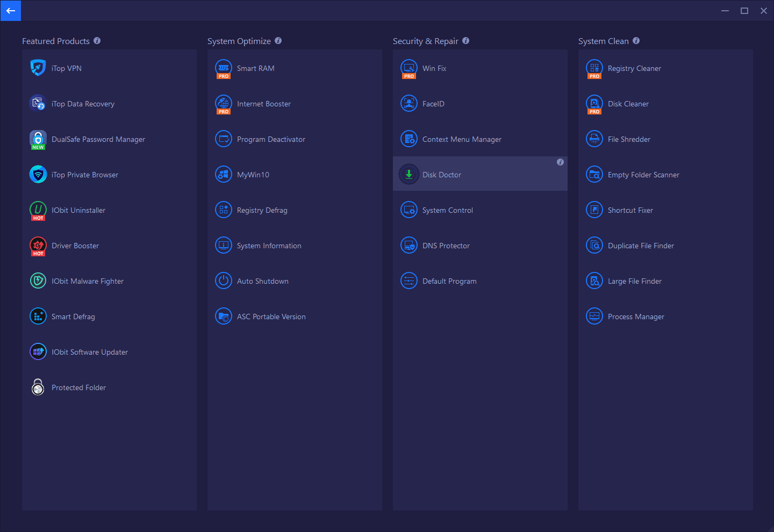
Task: Click the Context Menu Manager icon
Action: (x=409, y=139)
